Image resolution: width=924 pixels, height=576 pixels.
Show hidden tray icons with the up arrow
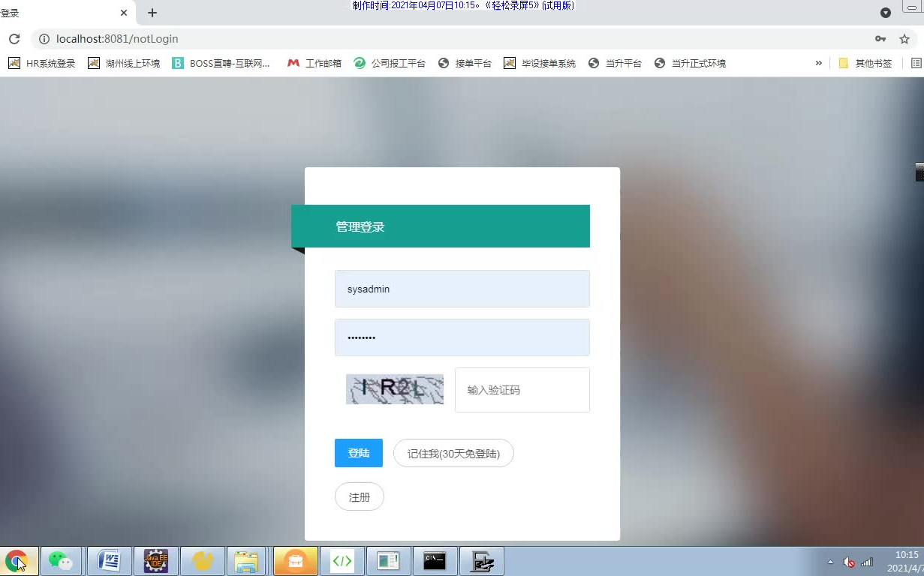830,561
